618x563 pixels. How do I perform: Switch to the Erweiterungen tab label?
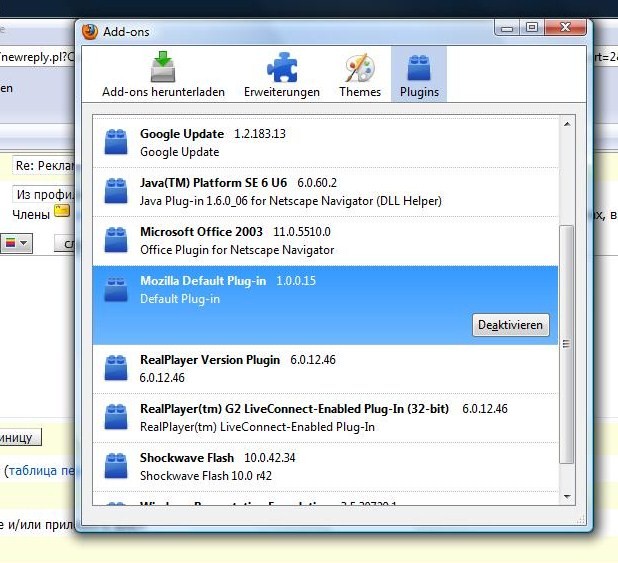pos(282,92)
